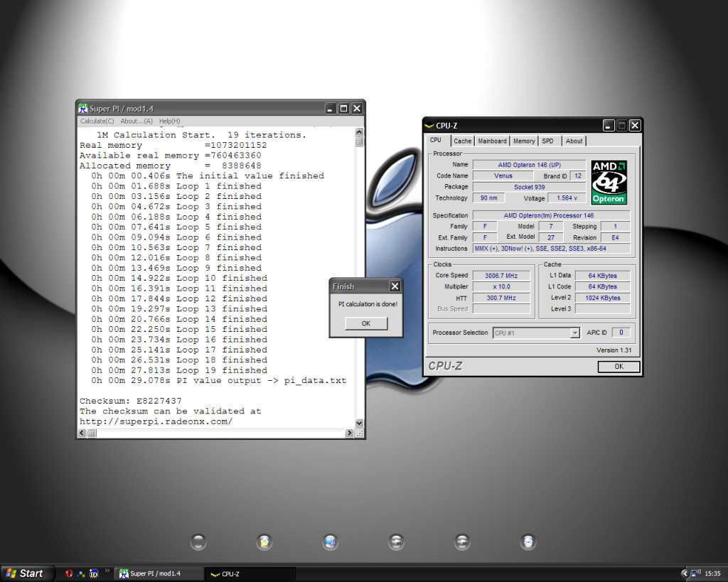Close the Super PI window

coord(357,109)
